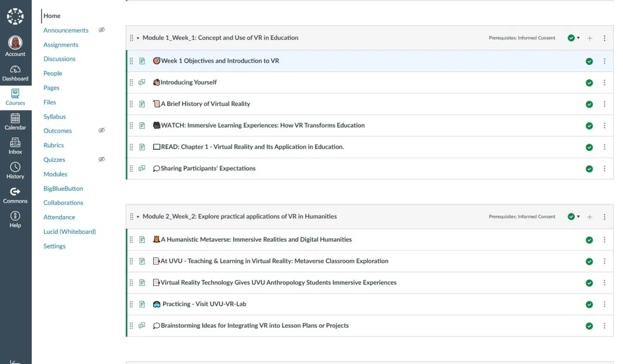623x364 pixels.
Task: Open the Inbox icon in sidebar
Action: pyautogui.click(x=15, y=143)
